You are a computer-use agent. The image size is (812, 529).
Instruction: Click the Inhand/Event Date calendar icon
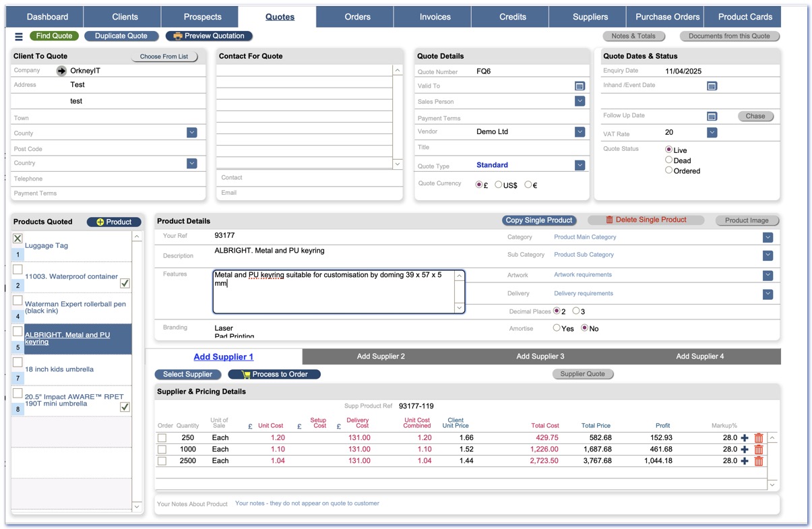coord(712,86)
